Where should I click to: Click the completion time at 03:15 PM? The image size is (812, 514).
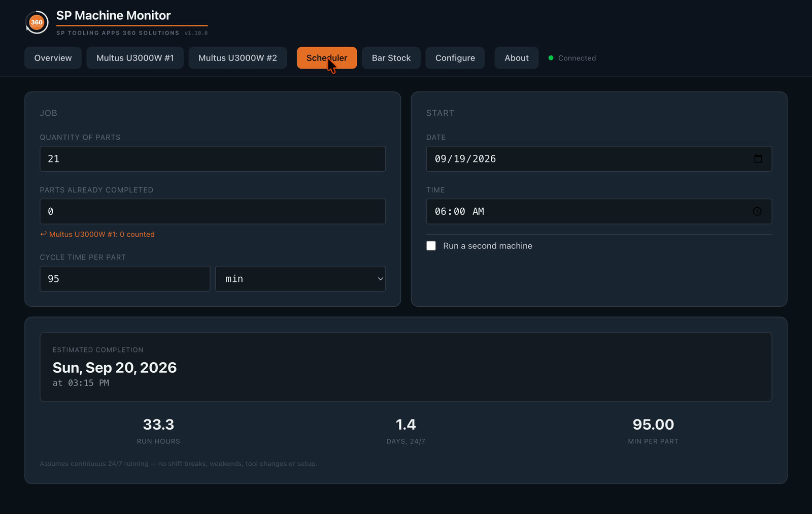(81, 383)
